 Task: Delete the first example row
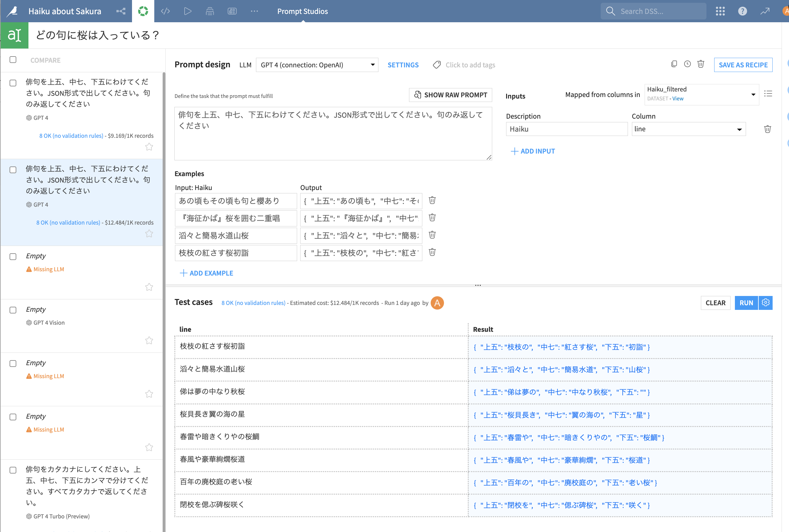tap(432, 201)
